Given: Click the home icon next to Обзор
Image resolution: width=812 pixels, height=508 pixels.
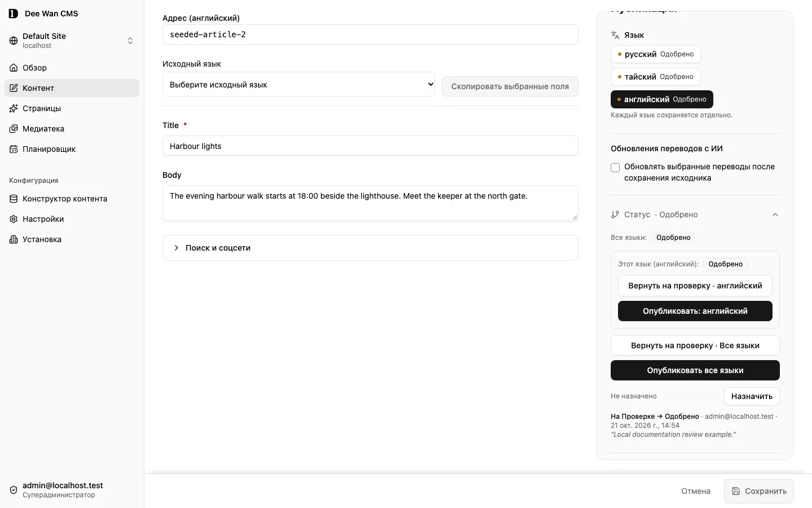Looking at the screenshot, I should (14, 68).
